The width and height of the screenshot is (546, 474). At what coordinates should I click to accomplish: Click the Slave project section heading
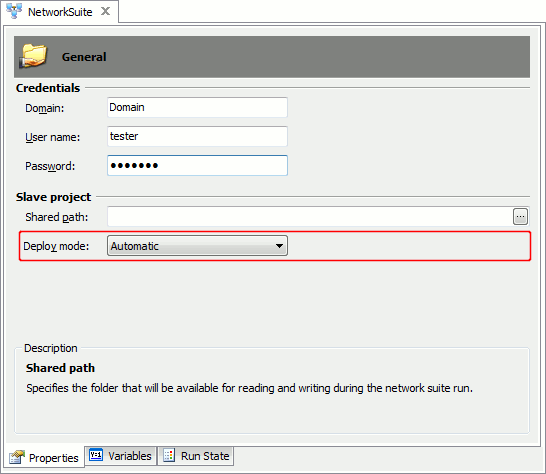point(53,197)
